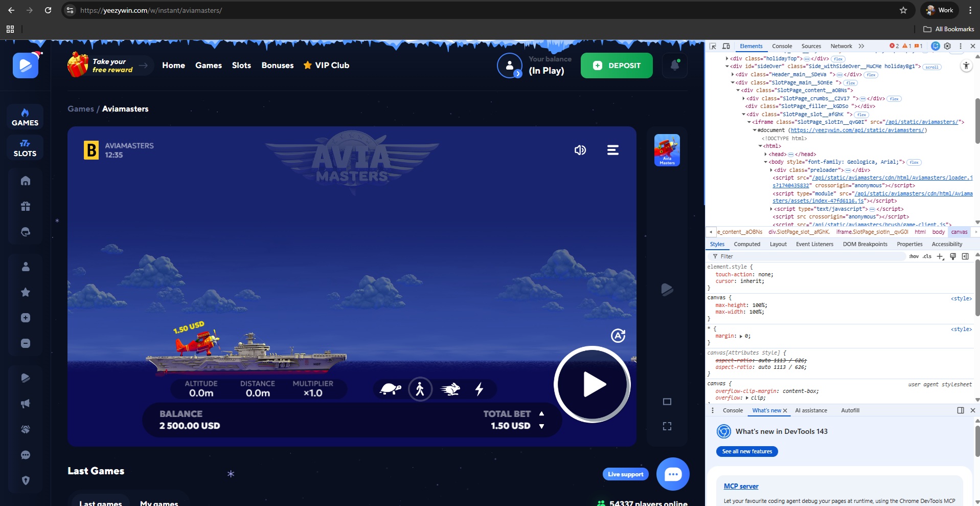Image resolution: width=980 pixels, height=506 pixels.
Task: Increase total bet with up arrow
Action: click(541, 413)
